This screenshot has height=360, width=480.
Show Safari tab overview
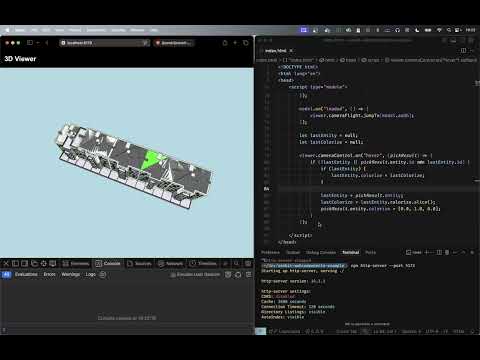click(246, 43)
